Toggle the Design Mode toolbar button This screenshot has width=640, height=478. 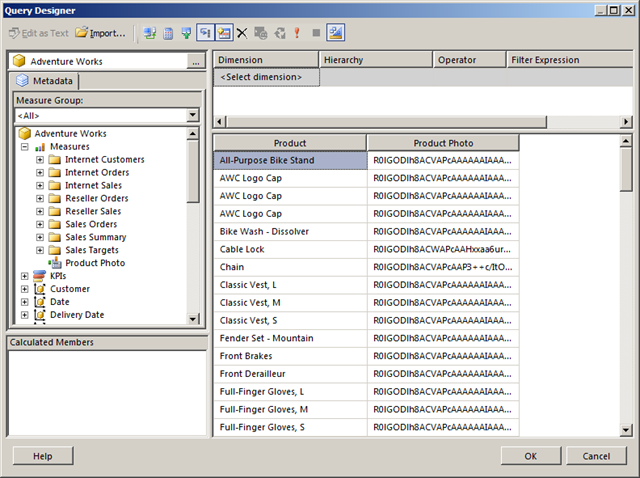336,33
